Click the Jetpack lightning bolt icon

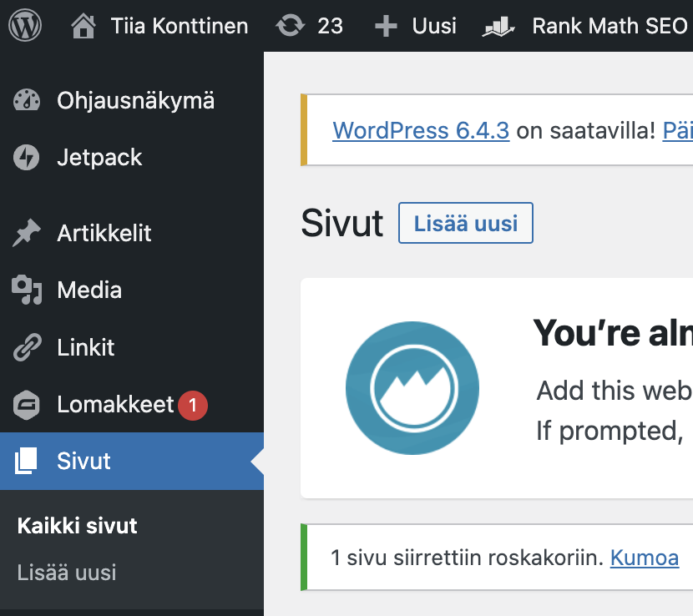27,158
